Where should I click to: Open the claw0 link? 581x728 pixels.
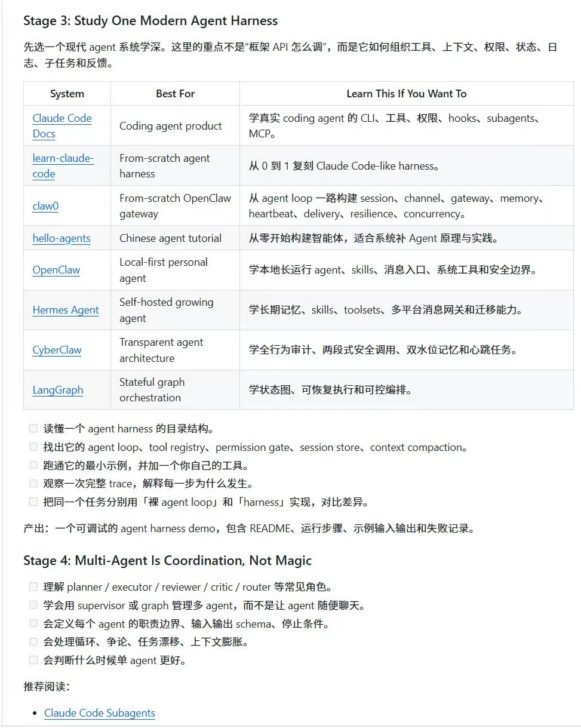(x=45, y=206)
